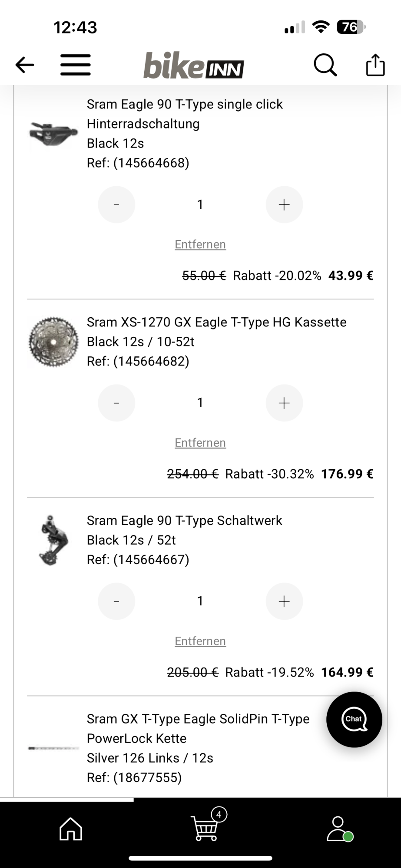401x868 pixels.
Task: Open the hamburger menu
Action: [76, 65]
